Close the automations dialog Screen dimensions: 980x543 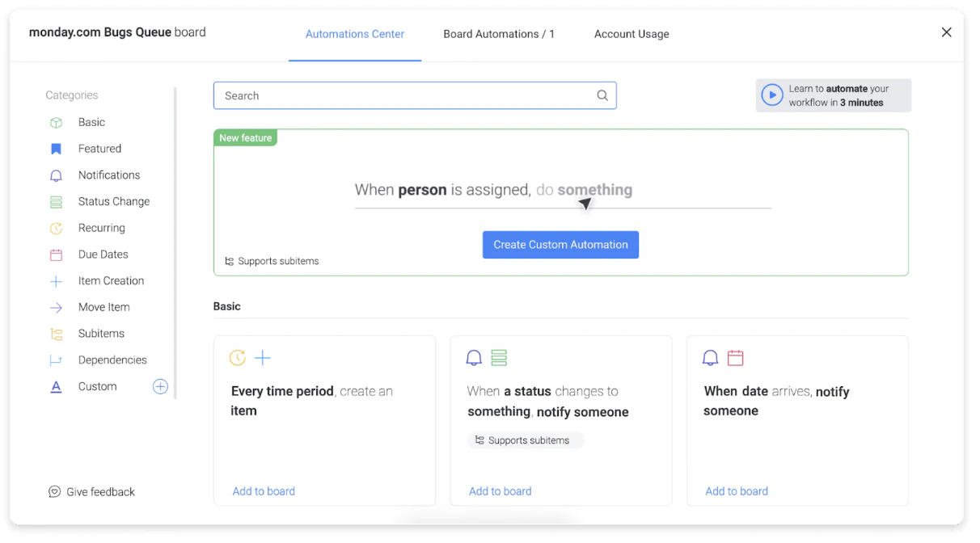(x=947, y=32)
